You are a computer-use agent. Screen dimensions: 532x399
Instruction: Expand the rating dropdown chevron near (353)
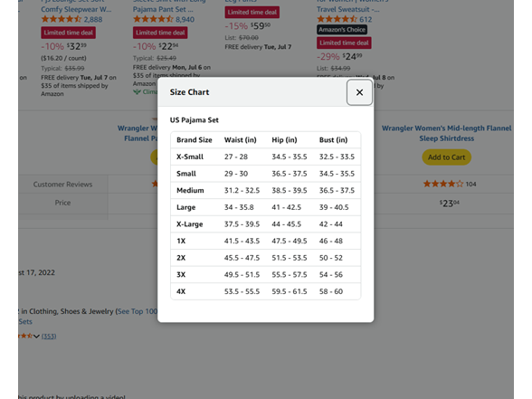[36, 337]
